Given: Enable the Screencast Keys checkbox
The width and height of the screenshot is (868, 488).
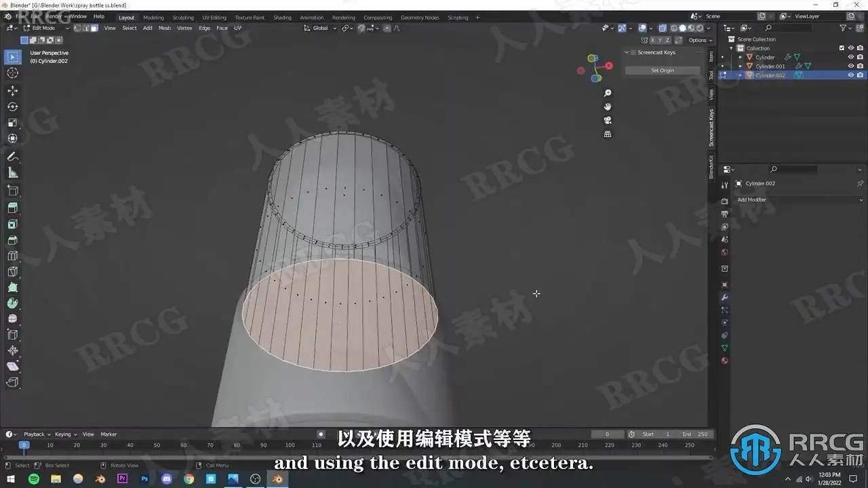Looking at the screenshot, I should (x=633, y=52).
